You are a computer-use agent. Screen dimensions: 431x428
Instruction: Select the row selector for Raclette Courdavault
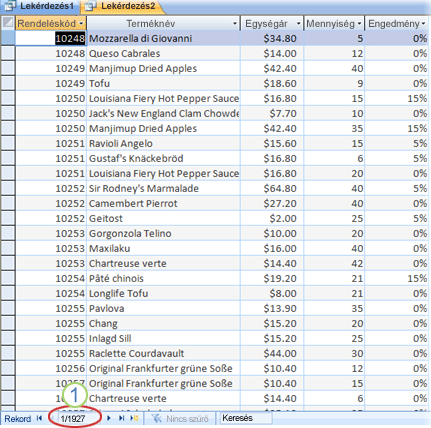tap(8, 353)
